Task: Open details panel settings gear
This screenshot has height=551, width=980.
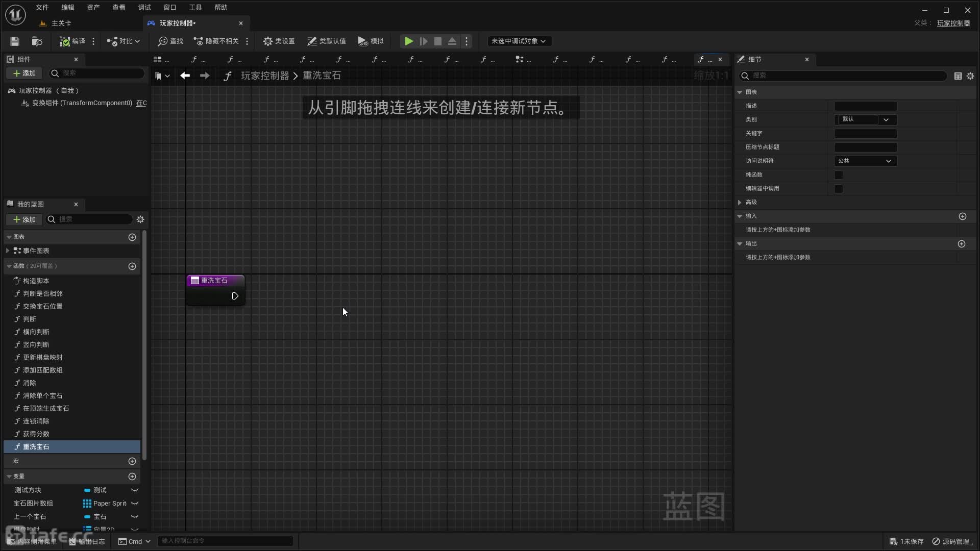Action: tap(970, 76)
